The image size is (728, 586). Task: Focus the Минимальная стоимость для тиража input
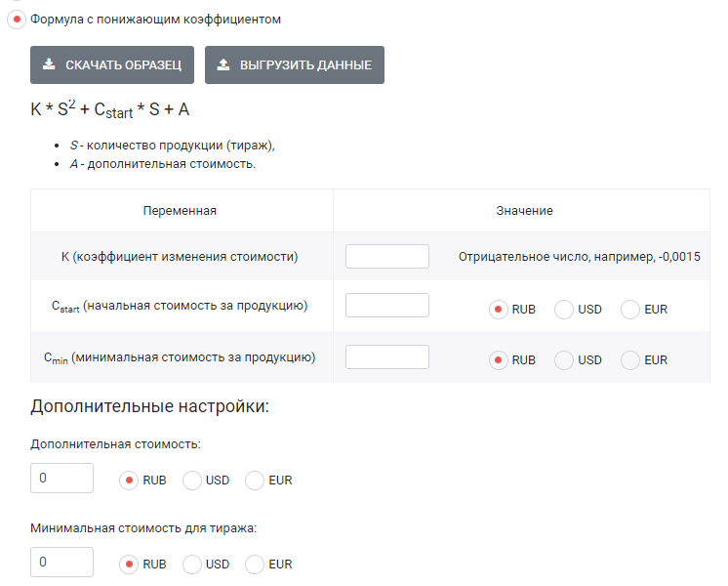click(x=61, y=562)
